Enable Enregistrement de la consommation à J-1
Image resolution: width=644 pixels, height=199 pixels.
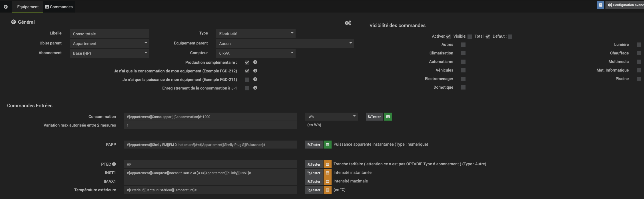pyautogui.click(x=247, y=88)
